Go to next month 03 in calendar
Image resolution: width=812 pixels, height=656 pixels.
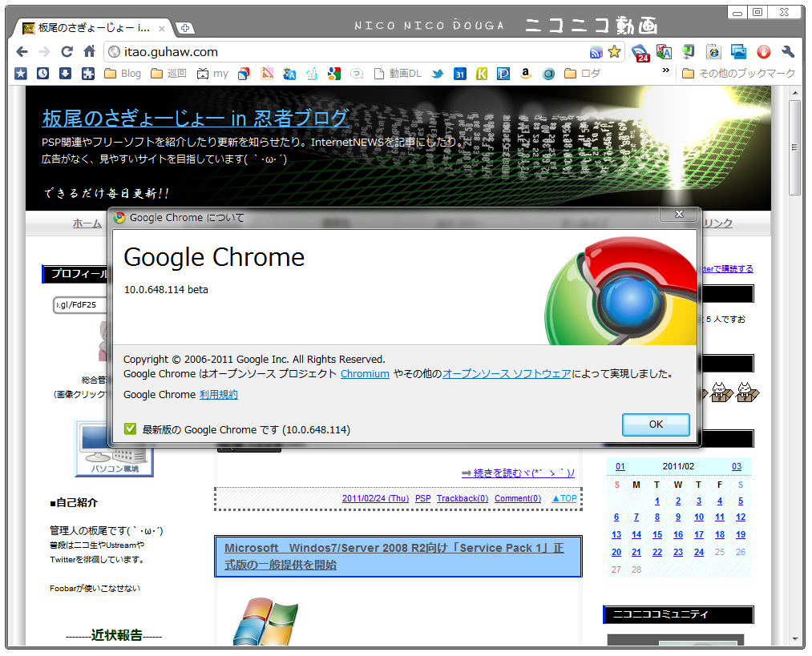(737, 466)
